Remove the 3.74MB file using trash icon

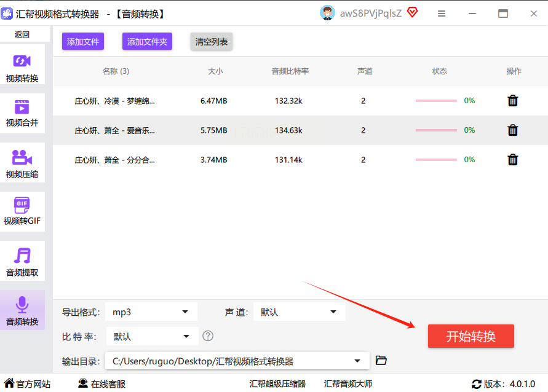point(512,160)
